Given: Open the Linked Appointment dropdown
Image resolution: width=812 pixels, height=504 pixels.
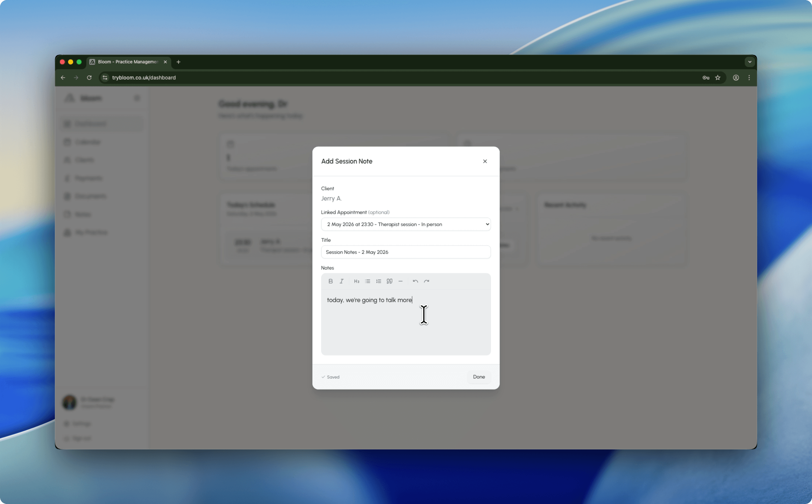Looking at the screenshot, I should pos(406,224).
